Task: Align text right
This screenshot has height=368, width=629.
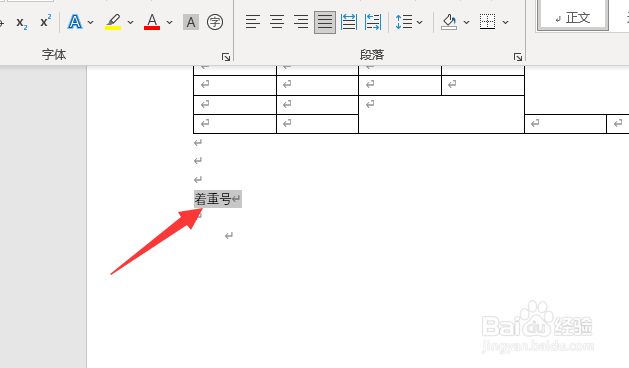Action: click(301, 22)
